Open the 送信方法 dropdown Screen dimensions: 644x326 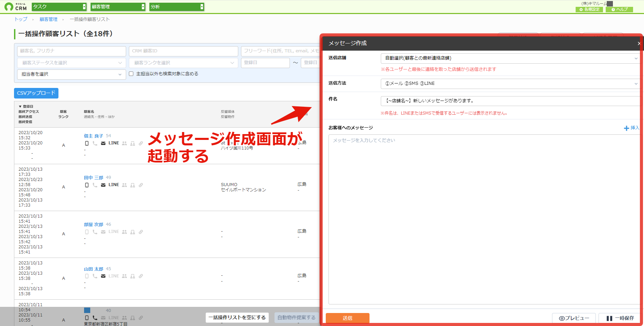510,83
